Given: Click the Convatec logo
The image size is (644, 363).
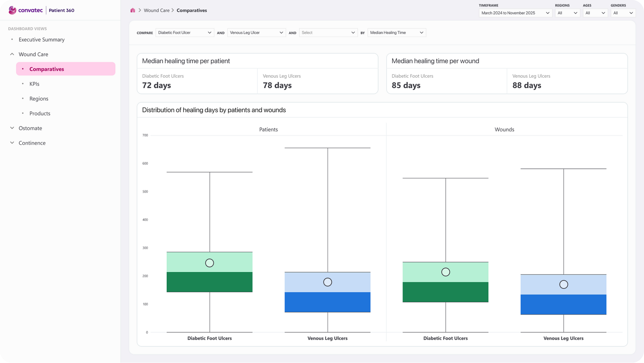Looking at the screenshot, I should point(26,10).
